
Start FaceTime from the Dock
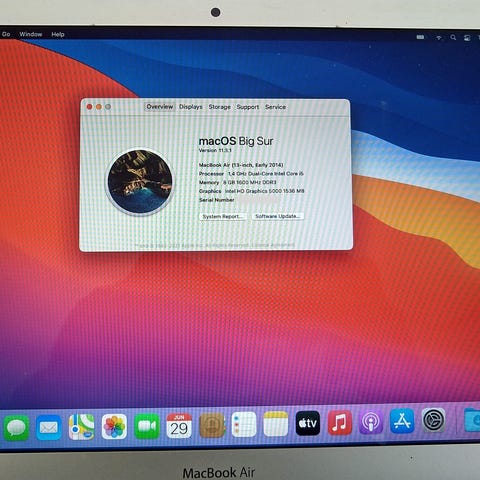147,426
